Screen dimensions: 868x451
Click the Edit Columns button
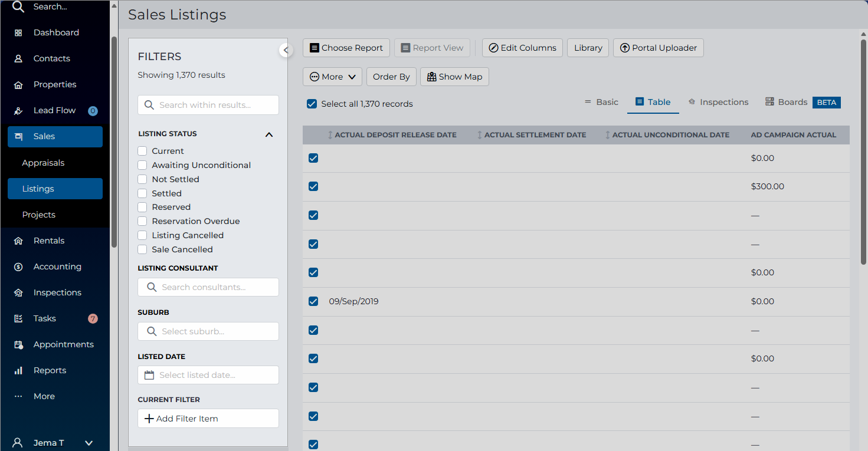[x=523, y=48]
